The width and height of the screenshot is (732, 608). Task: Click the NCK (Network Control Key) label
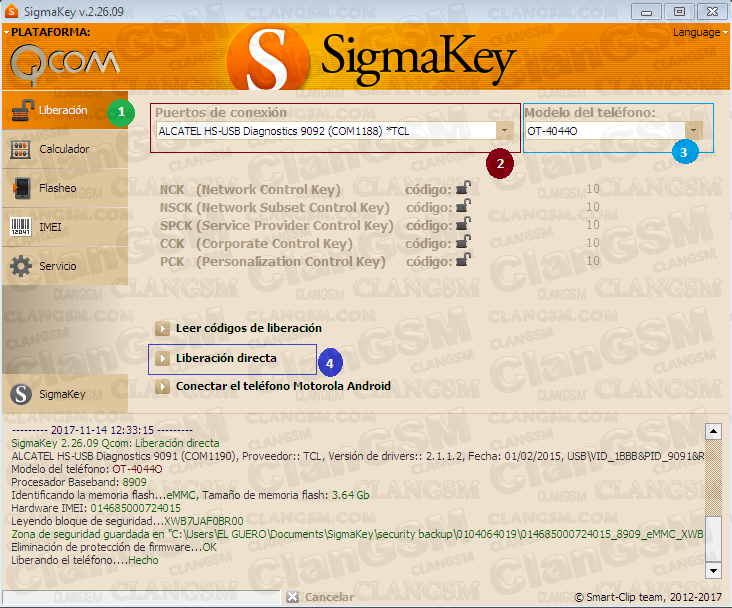pos(250,190)
